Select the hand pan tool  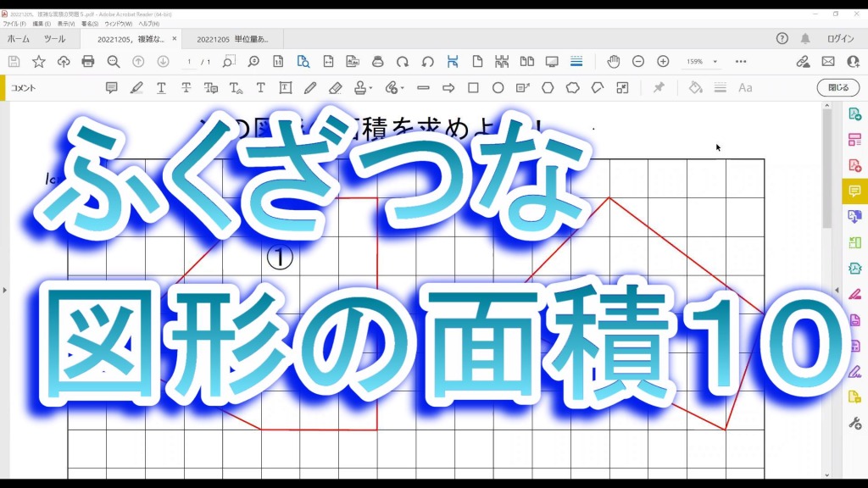(x=613, y=62)
